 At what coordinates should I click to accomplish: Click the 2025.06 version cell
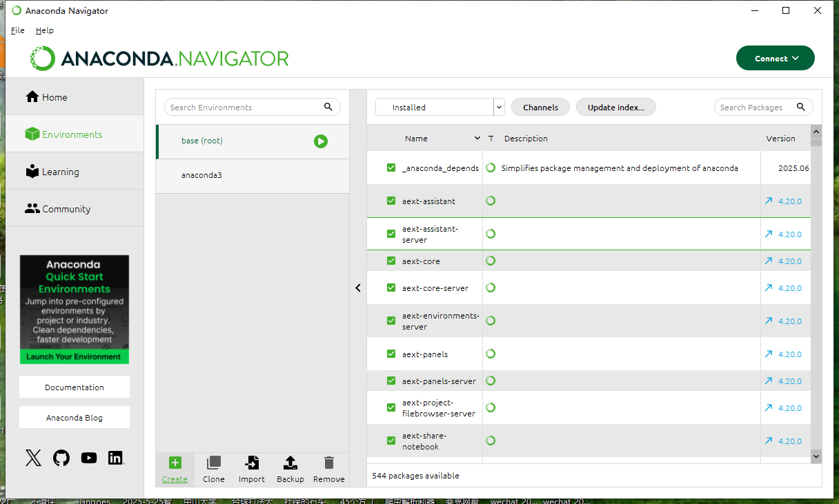pos(793,168)
